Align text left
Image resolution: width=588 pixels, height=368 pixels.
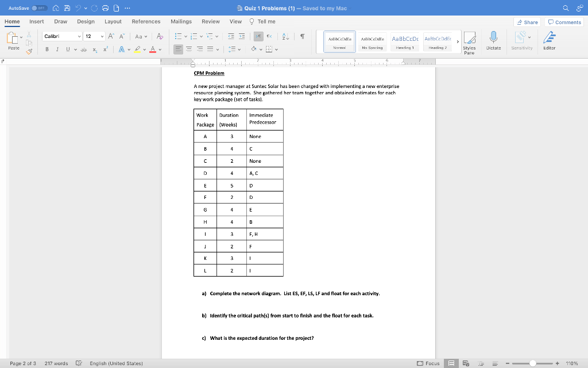[178, 49]
